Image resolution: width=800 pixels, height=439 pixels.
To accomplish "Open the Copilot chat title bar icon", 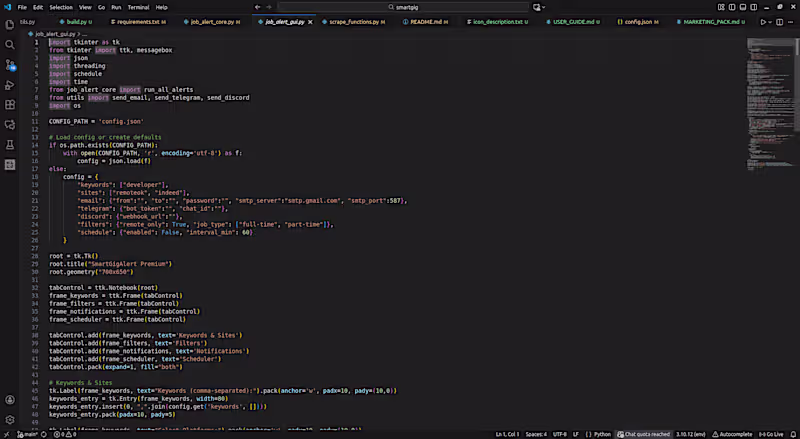I will click(x=537, y=7).
